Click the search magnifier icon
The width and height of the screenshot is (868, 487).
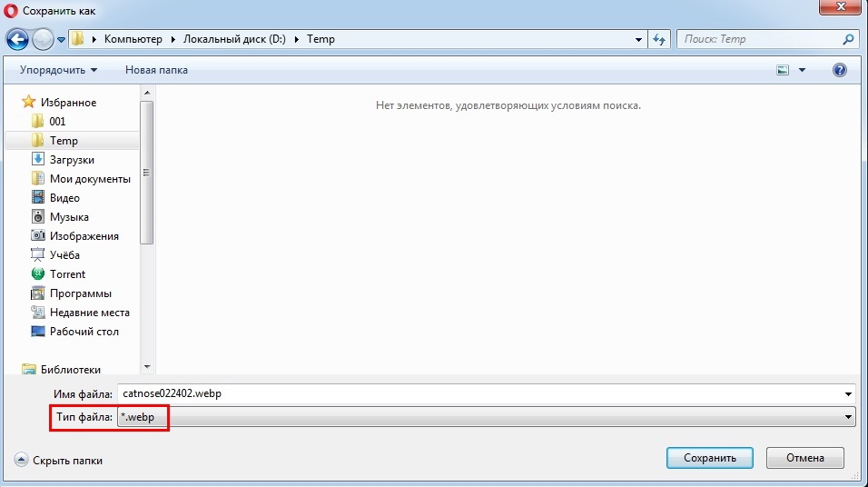tap(848, 40)
